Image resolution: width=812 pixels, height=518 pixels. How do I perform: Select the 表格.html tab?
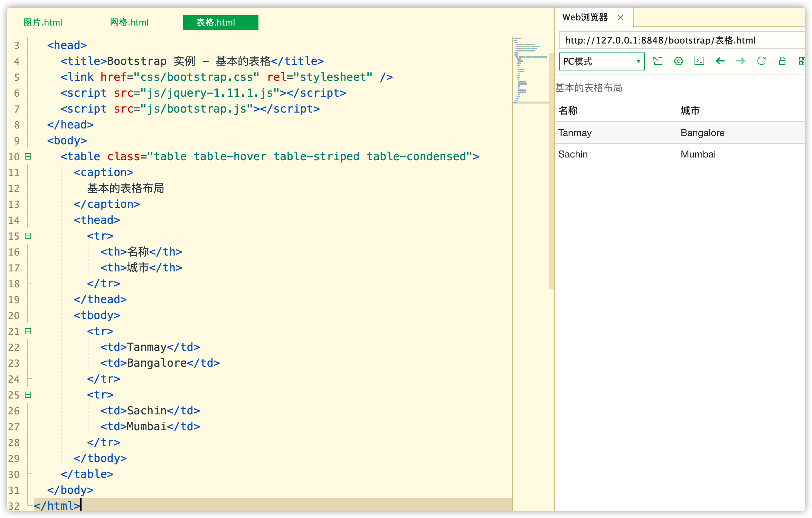tap(220, 22)
